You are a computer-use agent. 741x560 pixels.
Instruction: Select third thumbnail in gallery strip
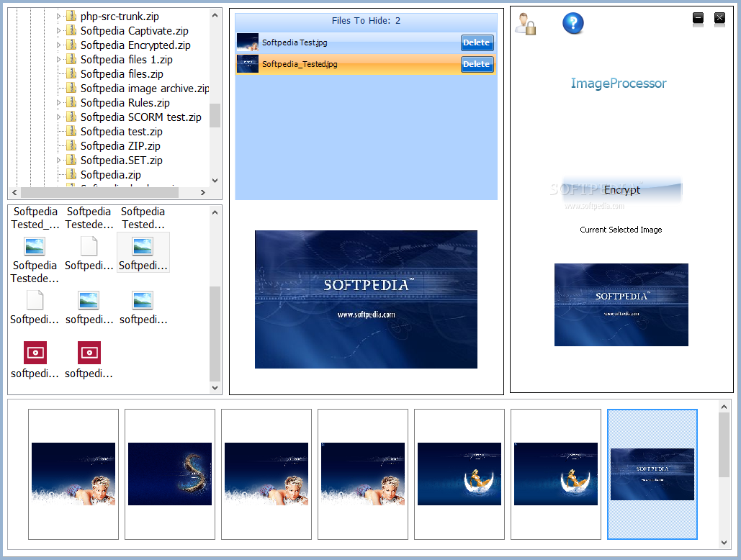coord(266,474)
